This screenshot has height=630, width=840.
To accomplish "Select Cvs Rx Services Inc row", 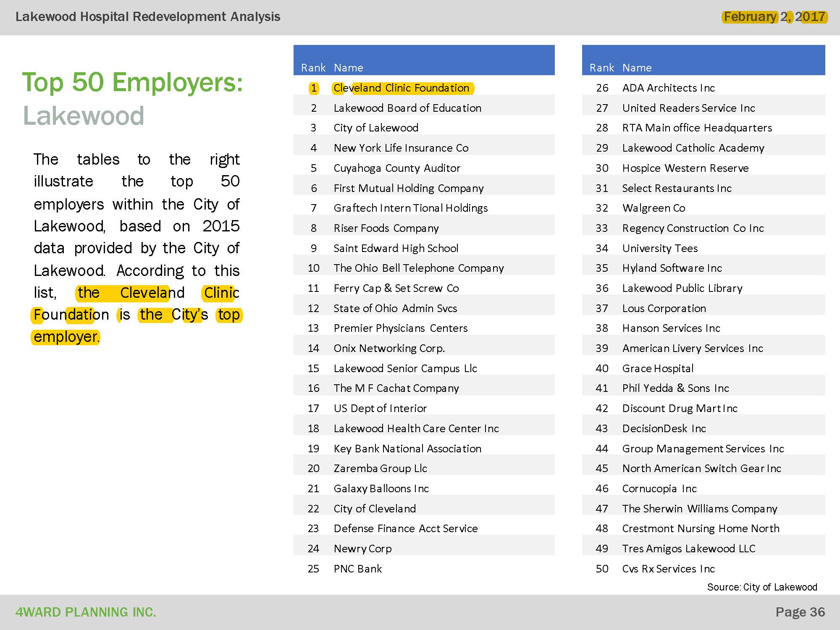I will (x=668, y=569).
